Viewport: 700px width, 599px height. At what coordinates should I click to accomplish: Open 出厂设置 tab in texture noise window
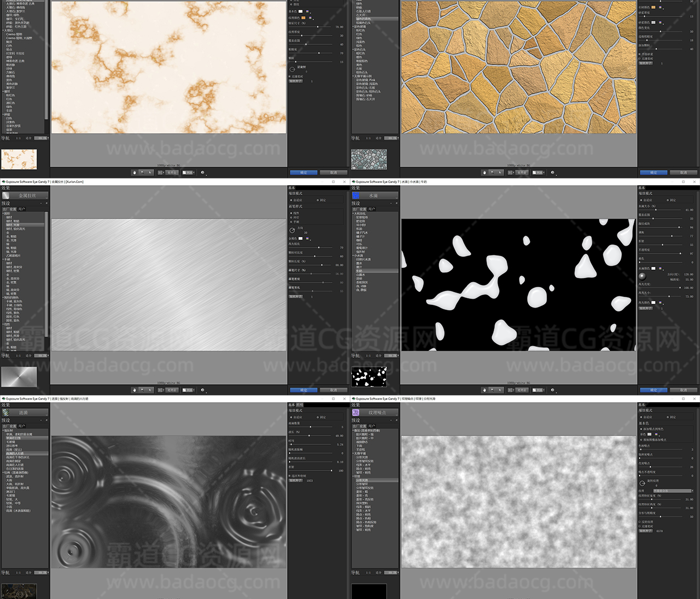click(359, 426)
